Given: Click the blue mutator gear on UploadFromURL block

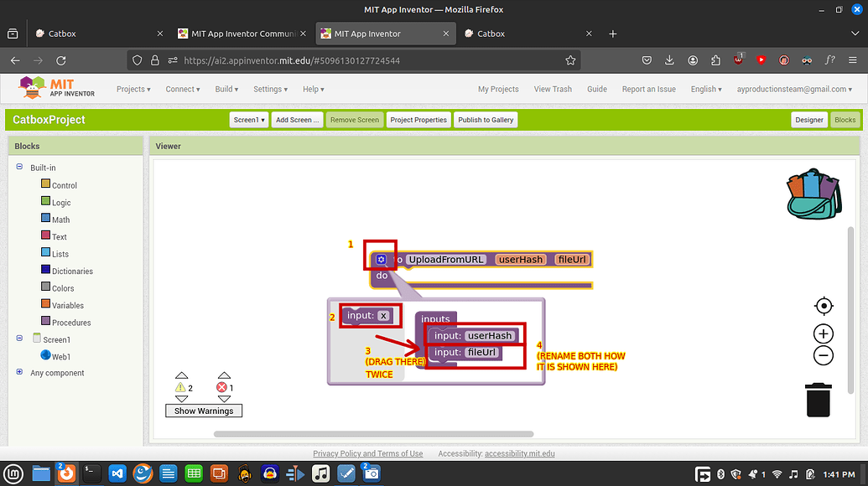Looking at the screenshot, I should [x=382, y=259].
